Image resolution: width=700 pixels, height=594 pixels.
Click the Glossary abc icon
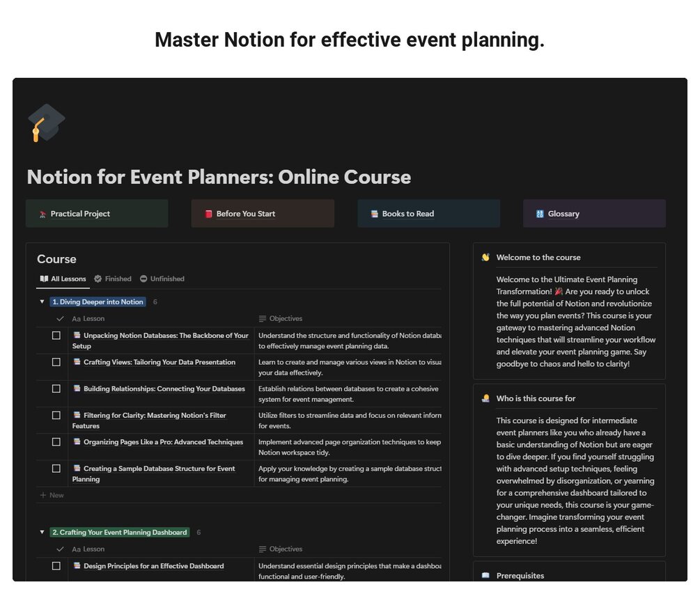tap(540, 214)
